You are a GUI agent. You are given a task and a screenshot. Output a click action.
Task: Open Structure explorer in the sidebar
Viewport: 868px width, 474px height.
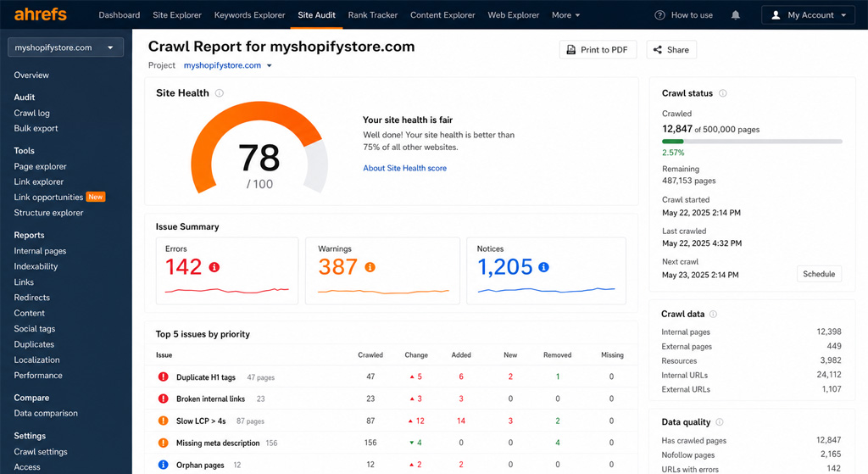[48, 213]
